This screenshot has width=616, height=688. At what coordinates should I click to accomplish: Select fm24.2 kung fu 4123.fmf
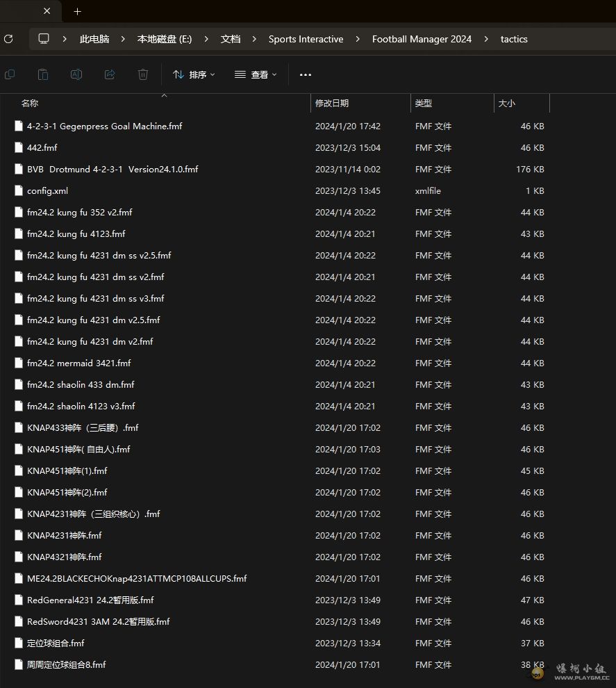click(76, 234)
